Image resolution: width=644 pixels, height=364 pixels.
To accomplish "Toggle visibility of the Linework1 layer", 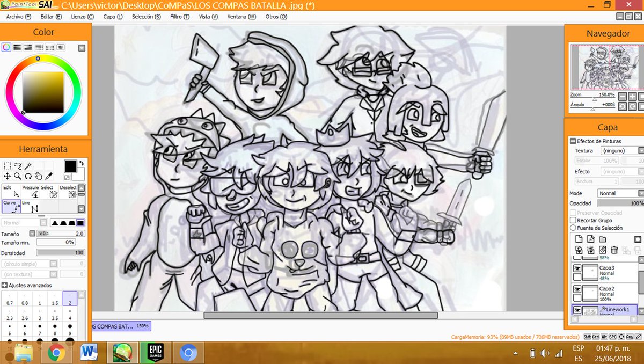I will 577,310.
